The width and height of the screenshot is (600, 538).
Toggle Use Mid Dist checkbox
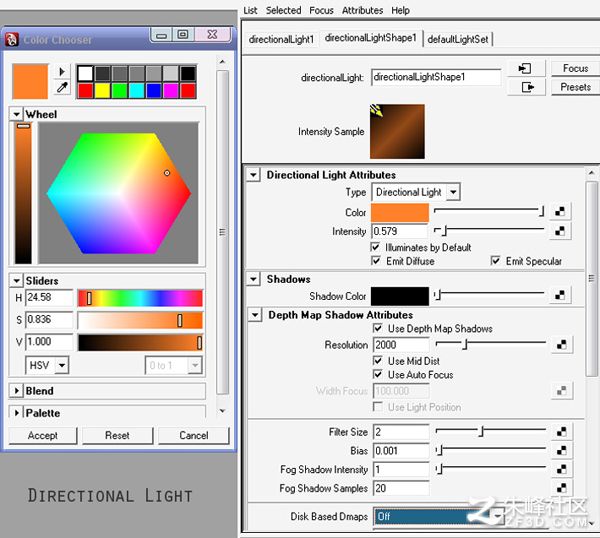[378, 361]
